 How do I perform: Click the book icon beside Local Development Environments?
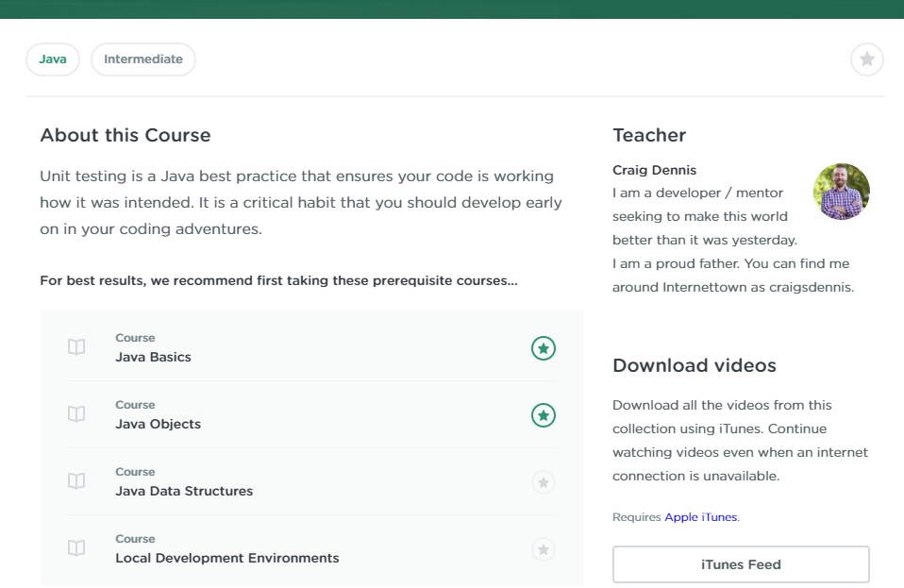click(x=76, y=548)
